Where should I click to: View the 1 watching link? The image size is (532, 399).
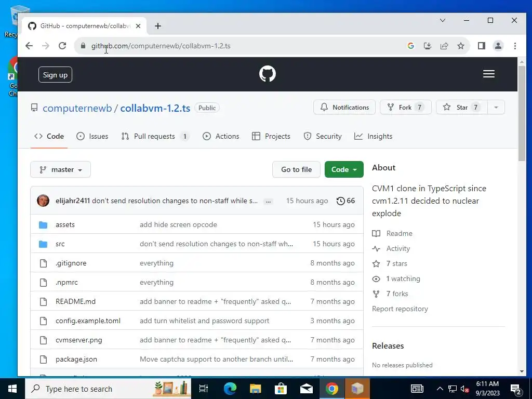point(396,279)
